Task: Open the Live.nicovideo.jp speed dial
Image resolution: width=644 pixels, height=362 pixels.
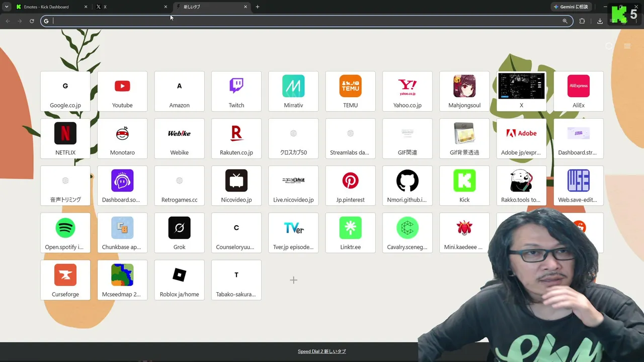Action: 293,186
